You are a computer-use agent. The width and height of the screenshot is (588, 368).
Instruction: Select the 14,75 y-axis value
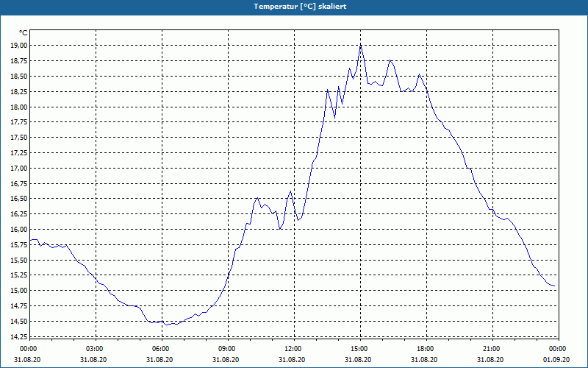click(21, 306)
